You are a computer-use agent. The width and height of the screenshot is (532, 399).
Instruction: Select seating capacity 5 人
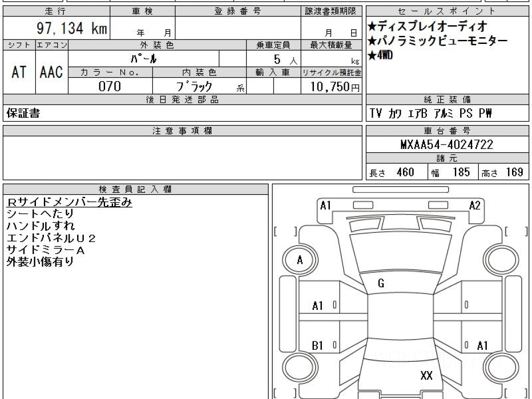[286, 59]
